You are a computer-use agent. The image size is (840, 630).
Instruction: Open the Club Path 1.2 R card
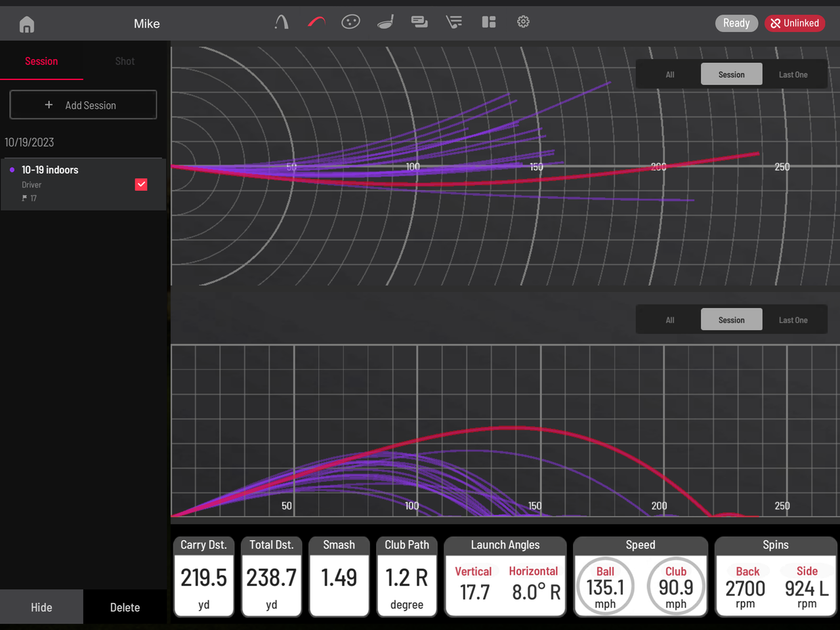pos(407,577)
